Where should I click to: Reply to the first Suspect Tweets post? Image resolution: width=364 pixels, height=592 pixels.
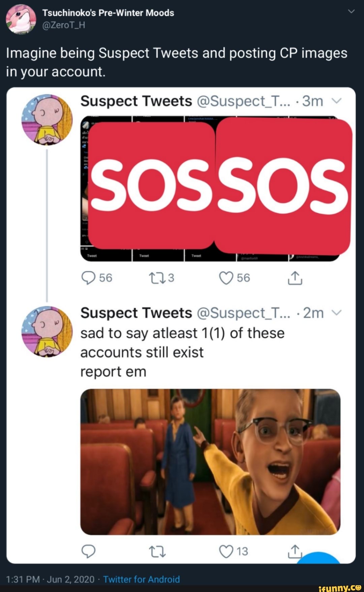coord(89,277)
